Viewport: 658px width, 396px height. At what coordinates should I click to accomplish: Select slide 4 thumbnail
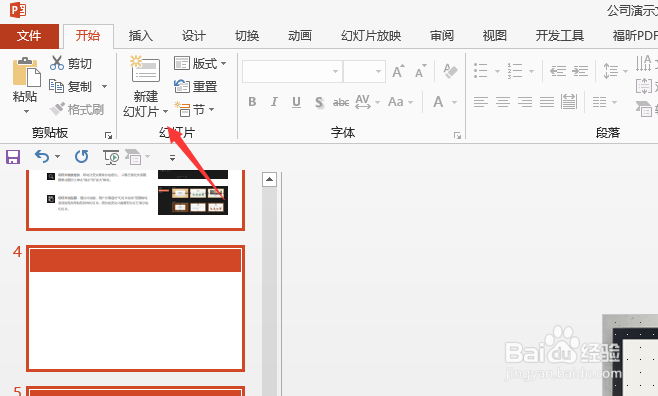click(136, 308)
